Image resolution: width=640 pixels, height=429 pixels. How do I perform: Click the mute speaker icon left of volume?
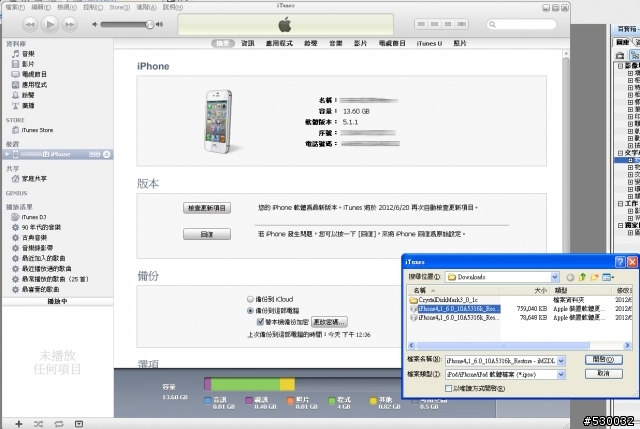[x=95, y=24]
